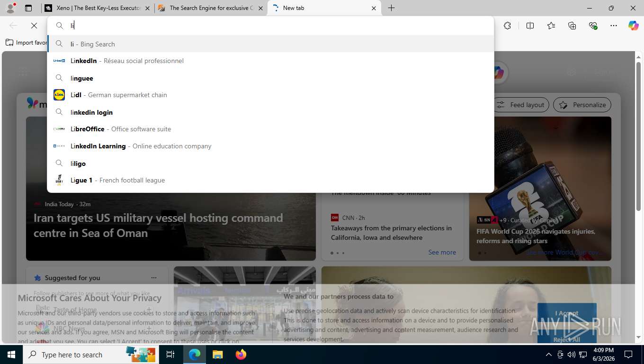Open the notification center icon
Viewport: 644px width, 364px height.
tap(628, 355)
